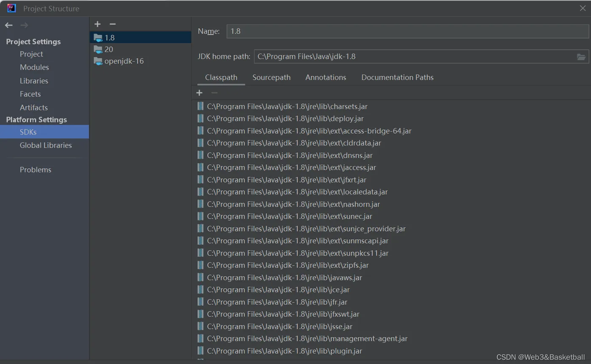Click the forward navigation arrow
Image resolution: width=591 pixels, height=364 pixels.
point(24,25)
